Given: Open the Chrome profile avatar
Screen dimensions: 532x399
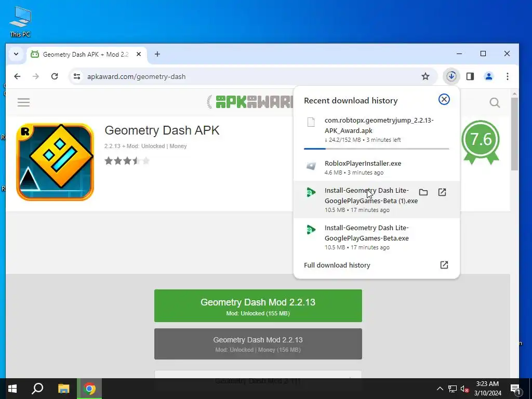Looking at the screenshot, I should pos(488,76).
